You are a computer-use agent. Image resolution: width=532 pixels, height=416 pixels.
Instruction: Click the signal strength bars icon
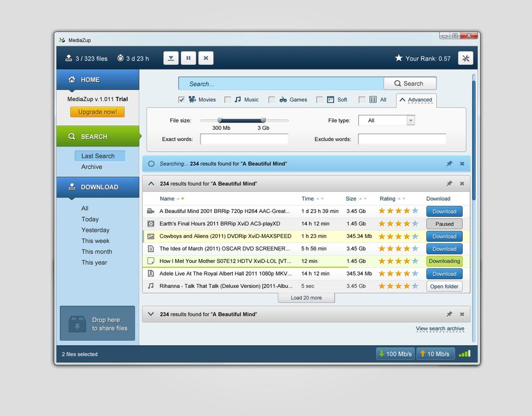(x=464, y=353)
